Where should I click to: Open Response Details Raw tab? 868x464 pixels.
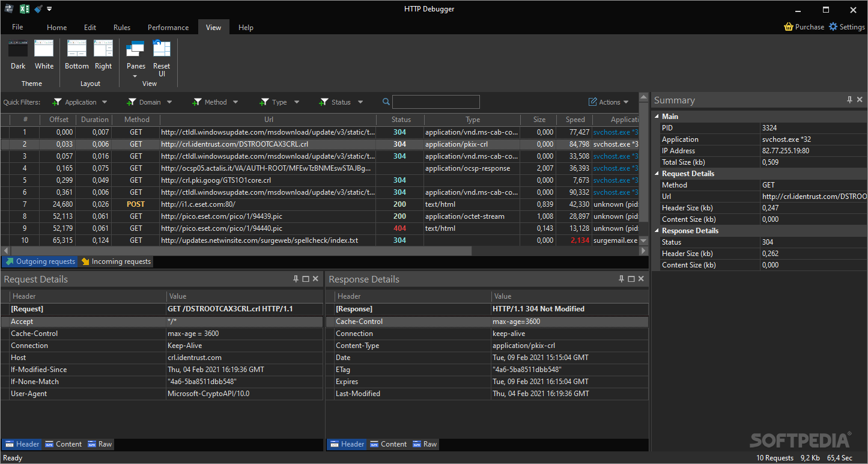click(x=425, y=444)
